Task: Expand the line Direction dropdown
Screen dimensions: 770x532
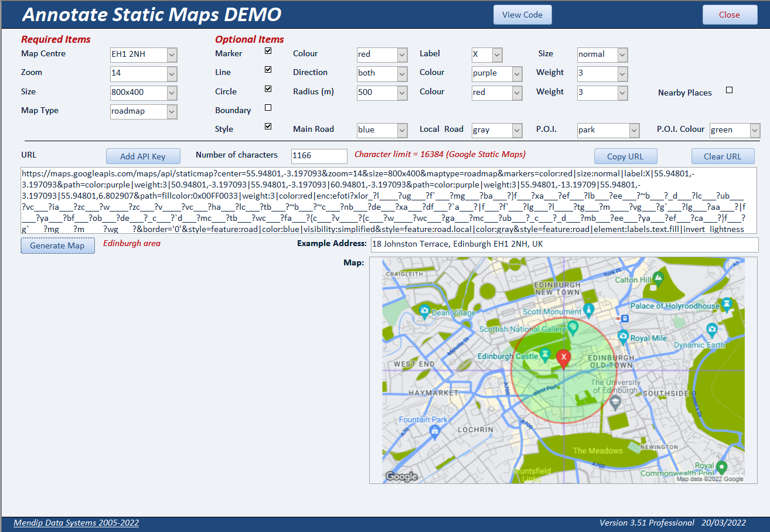Action: tap(402, 74)
